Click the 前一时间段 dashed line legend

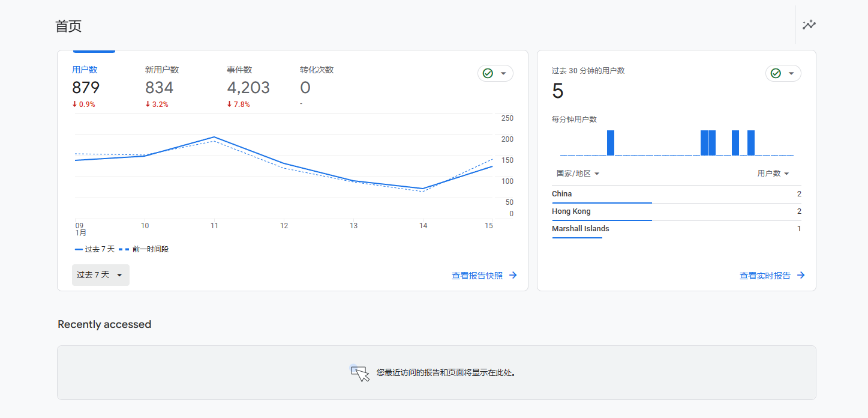coord(143,249)
